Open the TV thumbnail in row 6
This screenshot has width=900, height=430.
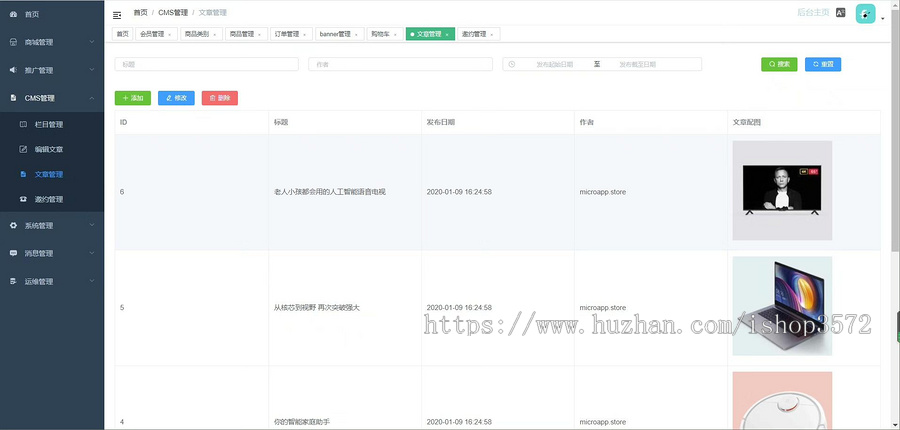click(x=782, y=191)
